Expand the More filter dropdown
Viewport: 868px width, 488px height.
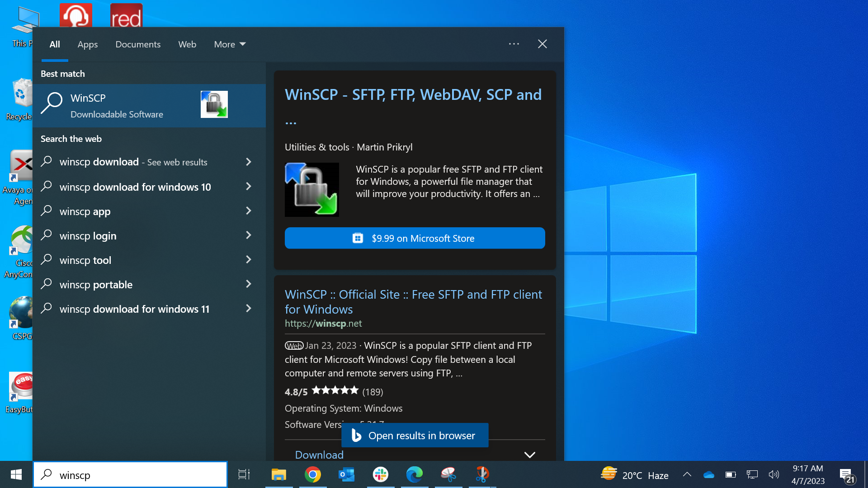pos(230,44)
